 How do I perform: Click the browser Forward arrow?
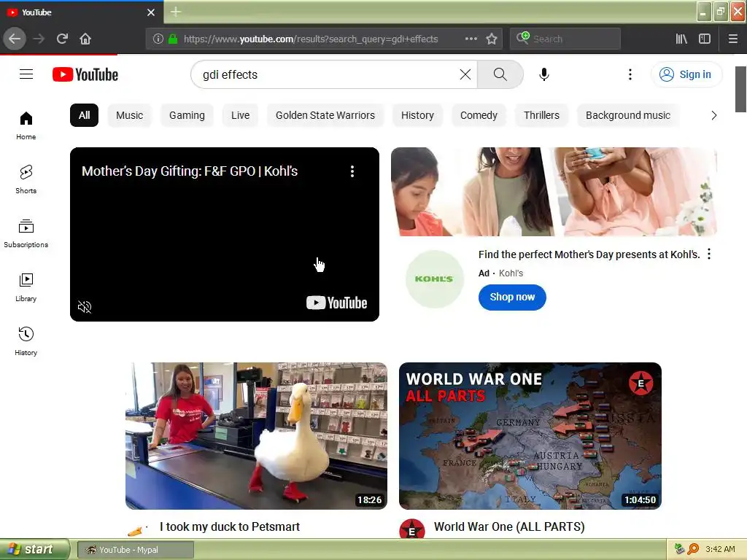[x=39, y=39]
